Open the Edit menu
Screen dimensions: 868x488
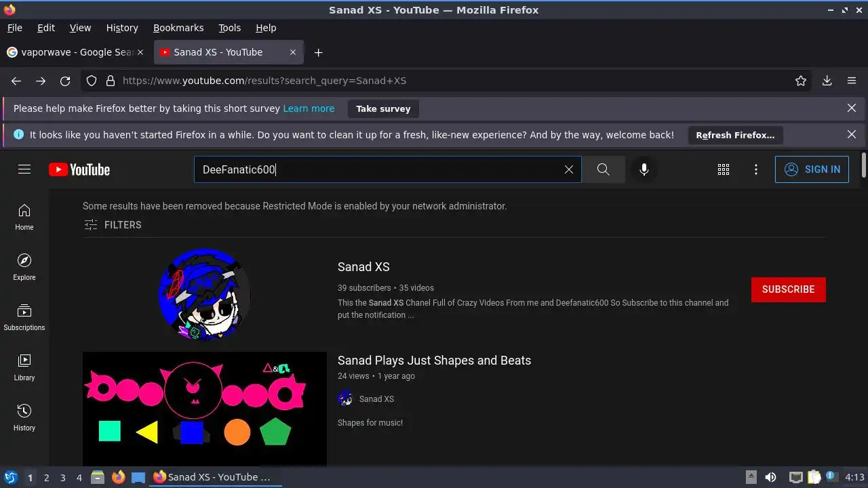click(46, 28)
